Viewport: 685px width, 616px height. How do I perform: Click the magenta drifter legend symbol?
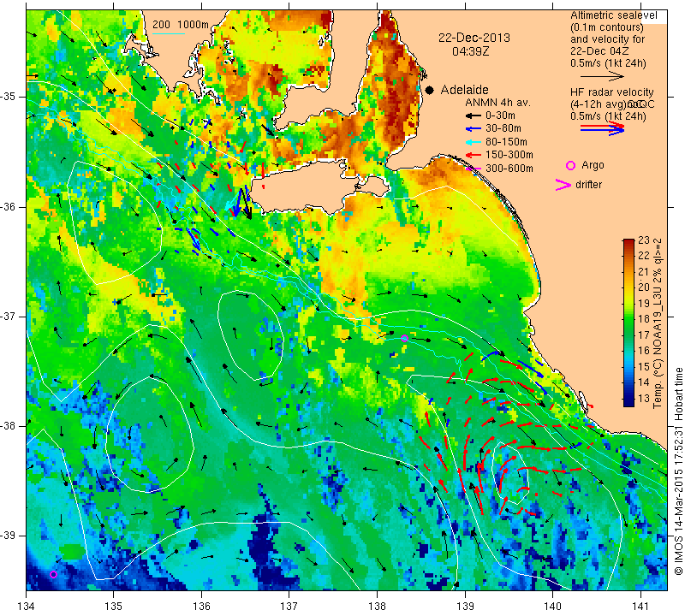coord(563,185)
